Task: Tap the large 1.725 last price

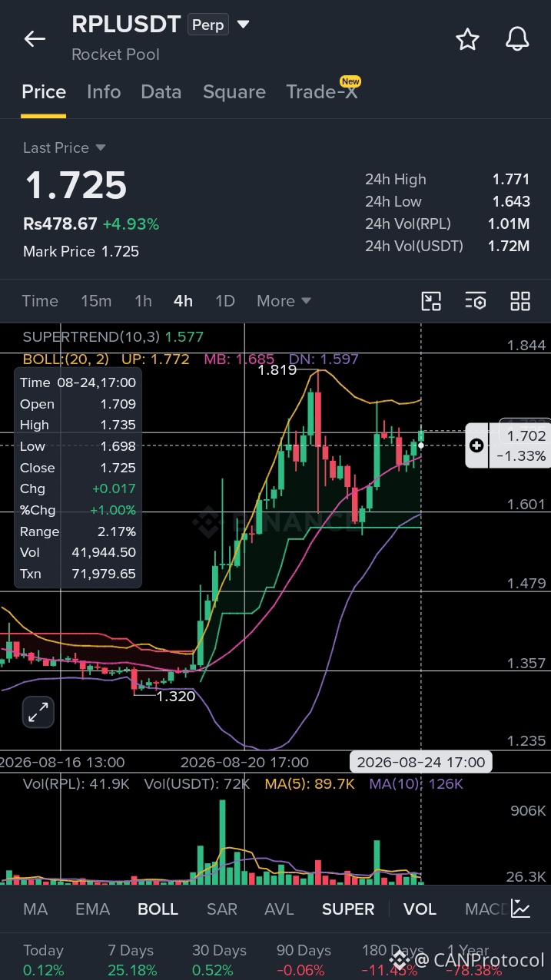Action: click(x=76, y=186)
